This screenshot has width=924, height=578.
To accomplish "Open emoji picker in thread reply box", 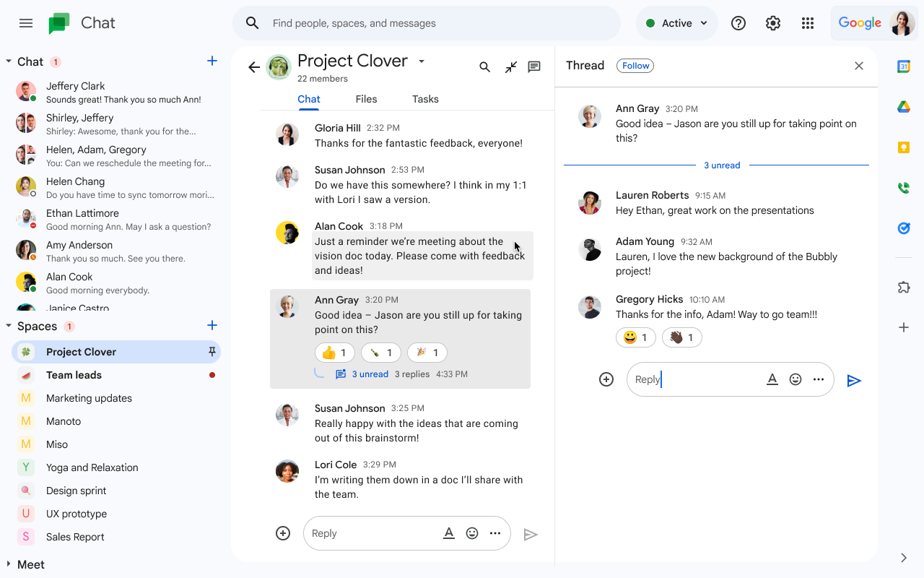I will tap(796, 379).
